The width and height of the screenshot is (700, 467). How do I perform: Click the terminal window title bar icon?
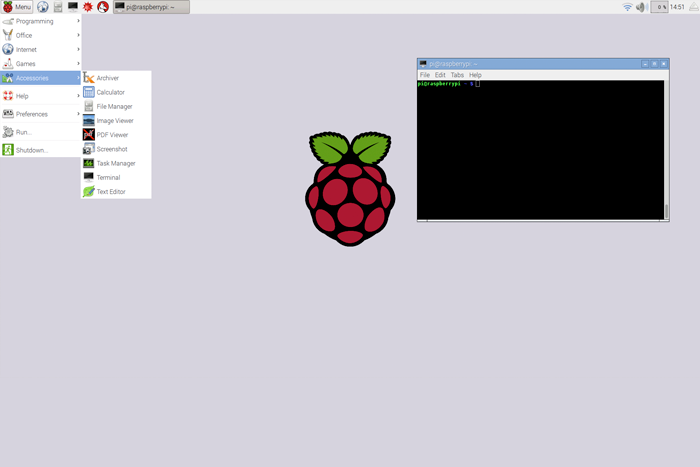423,64
